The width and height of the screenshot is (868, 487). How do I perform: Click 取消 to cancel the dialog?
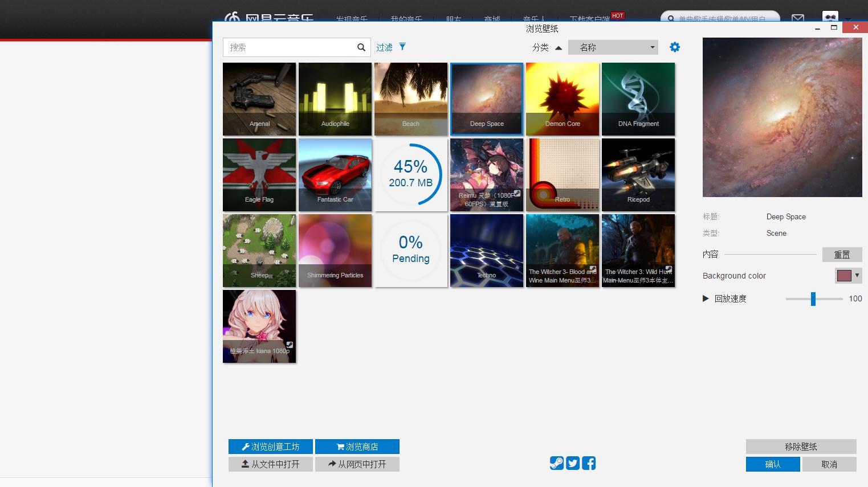pos(829,464)
